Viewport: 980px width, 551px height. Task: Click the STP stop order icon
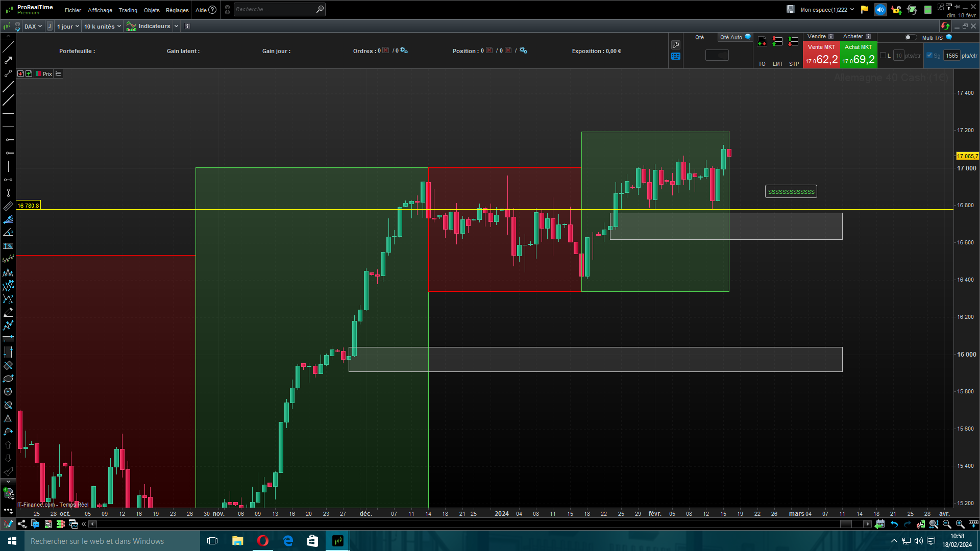click(793, 42)
